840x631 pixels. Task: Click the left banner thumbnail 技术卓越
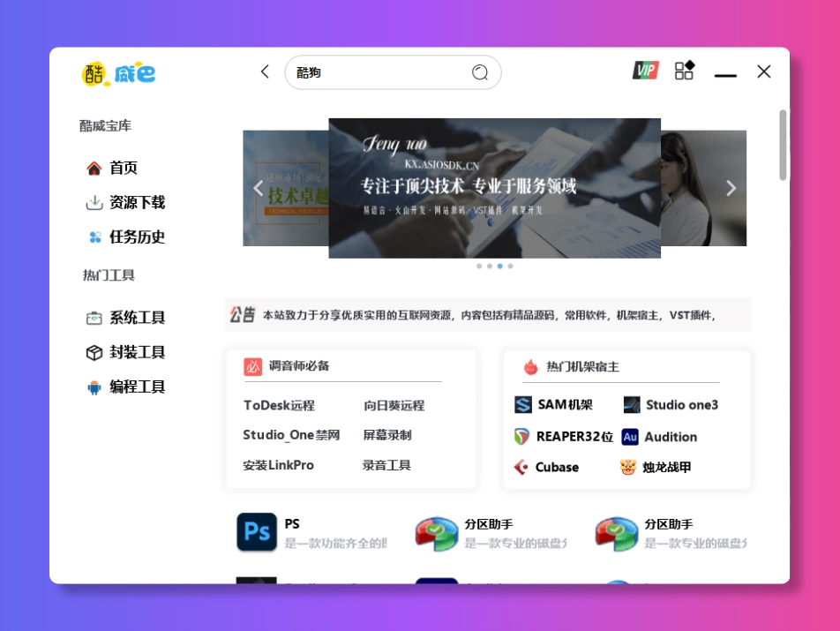(286, 188)
